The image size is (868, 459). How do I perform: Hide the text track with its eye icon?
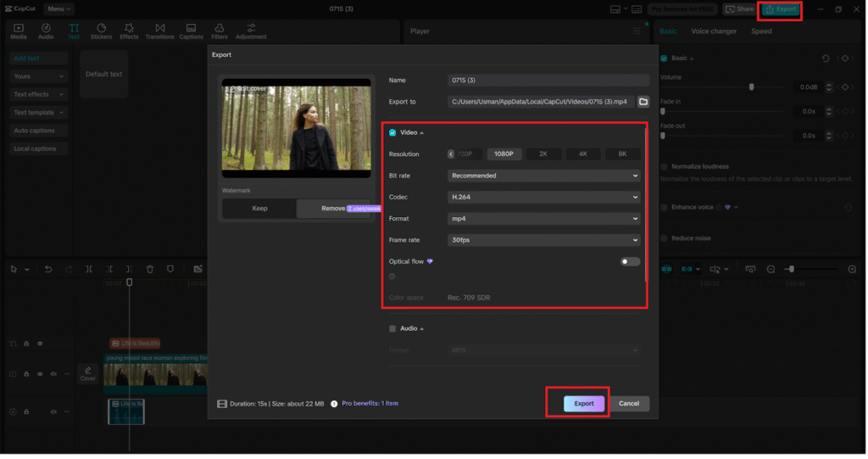pyautogui.click(x=40, y=344)
